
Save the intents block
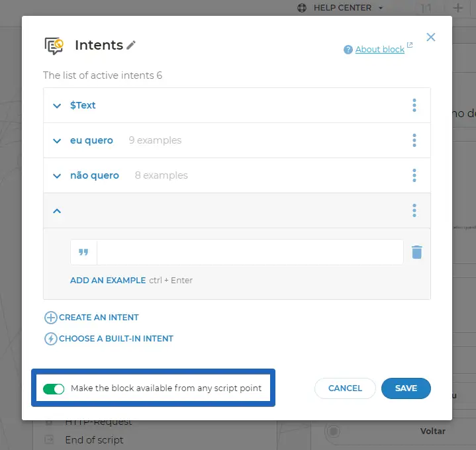pyautogui.click(x=406, y=388)
